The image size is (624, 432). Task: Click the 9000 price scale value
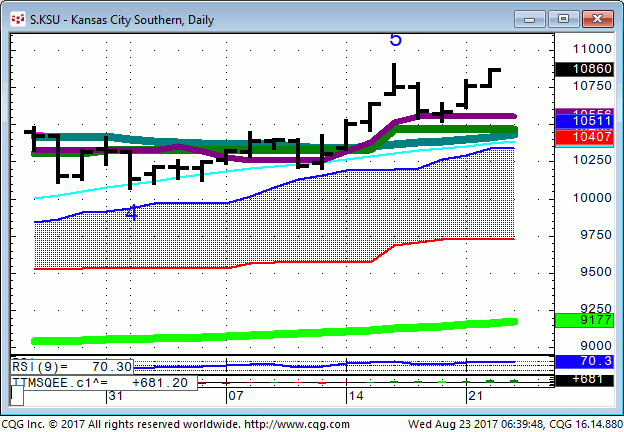[x=595, y=346]
